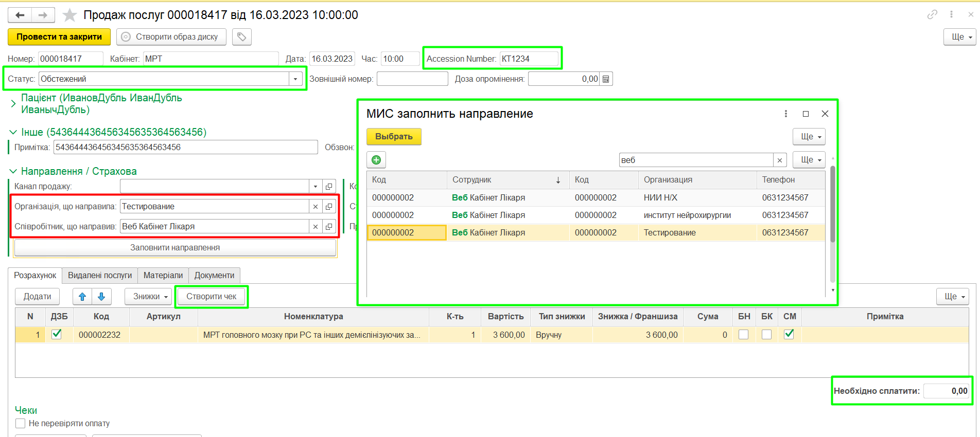Screen dimensions: 980x437
Task: Move service row down with arrow
Action: click(x=101, y=297)
